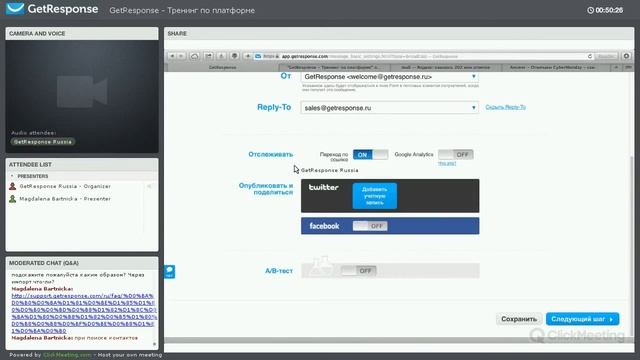Switch on the A/B test toggle
This screenshot has width=640, height=360.
coord(358,271)
